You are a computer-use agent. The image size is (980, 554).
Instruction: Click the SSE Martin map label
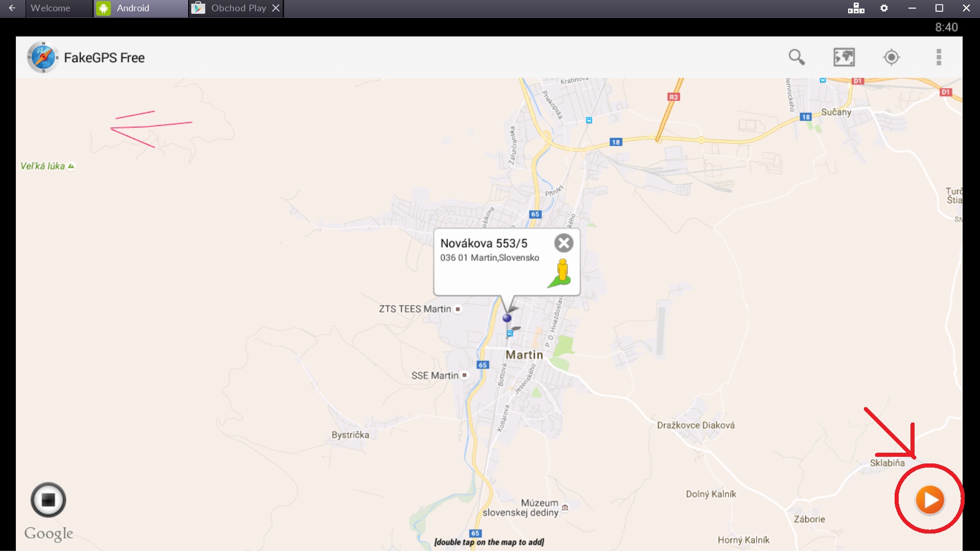click(x=435, y=375)
